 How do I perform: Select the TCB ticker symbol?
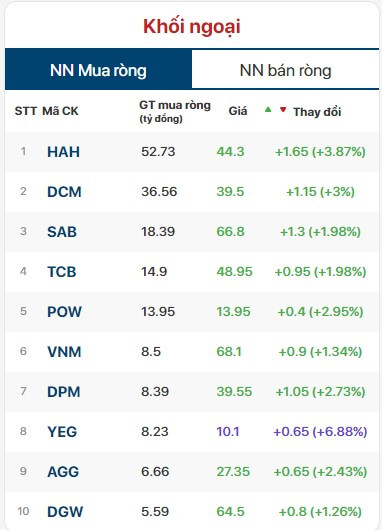pos(62,272)
